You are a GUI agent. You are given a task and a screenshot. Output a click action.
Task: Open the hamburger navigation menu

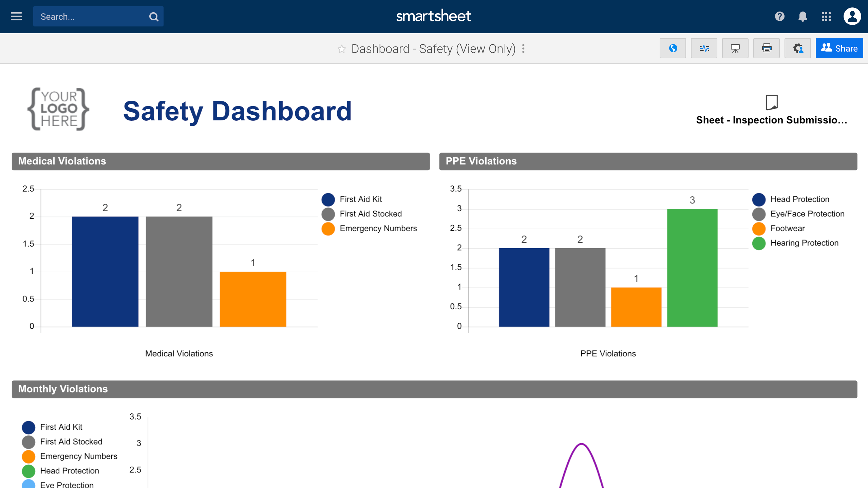[16, 16]
